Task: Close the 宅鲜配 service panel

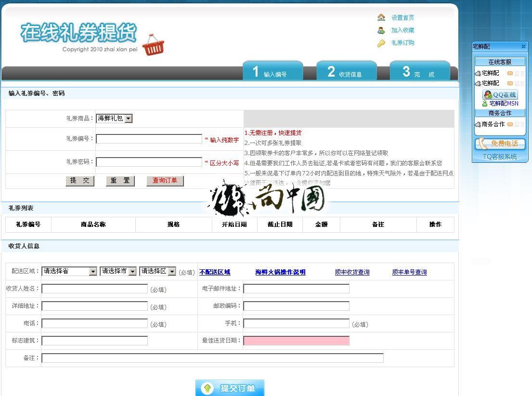Action: [523, 47]
